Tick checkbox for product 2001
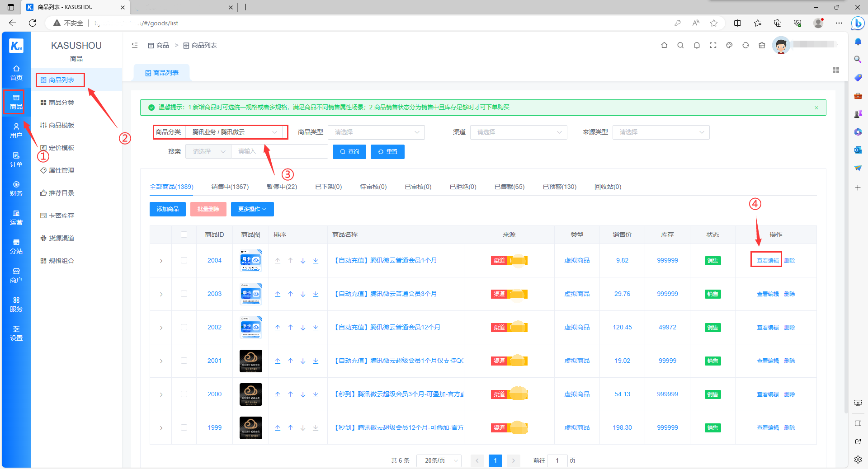 (184, 361)
